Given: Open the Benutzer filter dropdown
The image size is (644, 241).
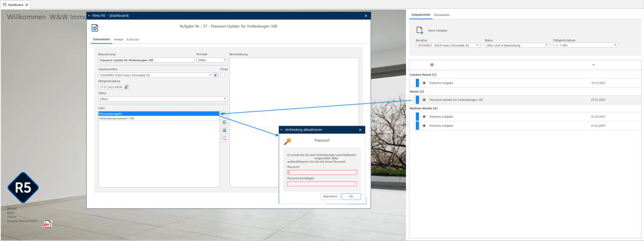Looking at the screenshot, I should pos(477,45).
